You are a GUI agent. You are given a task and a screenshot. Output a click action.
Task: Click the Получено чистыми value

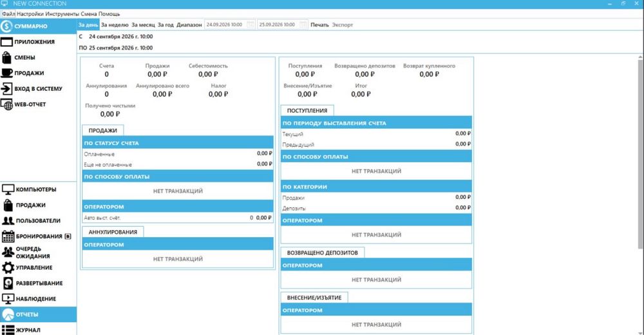tap(110, 114)
